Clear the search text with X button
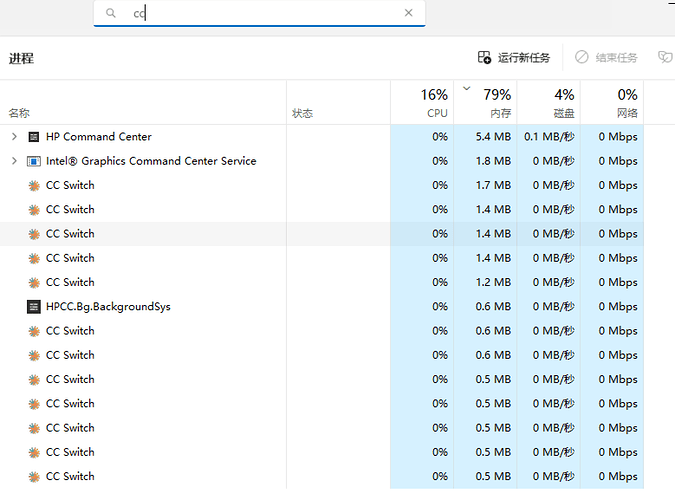This screenshot has height=500, width=675. click(x=409, y=13)
